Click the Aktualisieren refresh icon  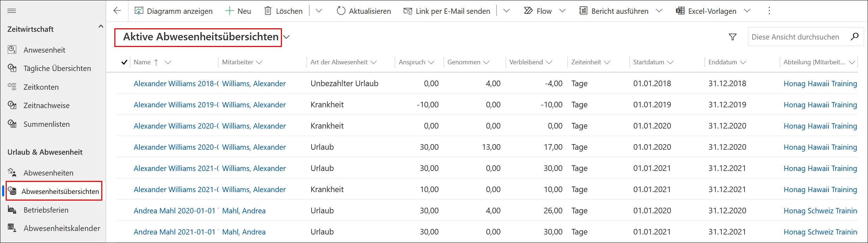340,11
